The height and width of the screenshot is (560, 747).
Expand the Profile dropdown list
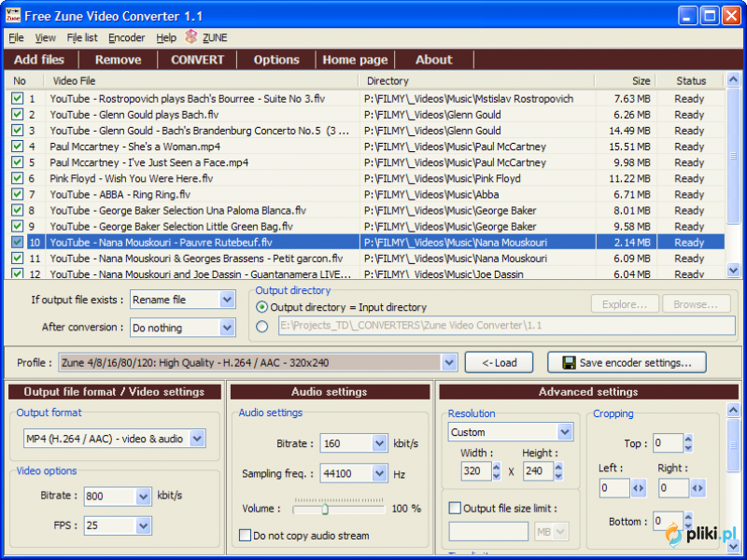coord(449,363)
